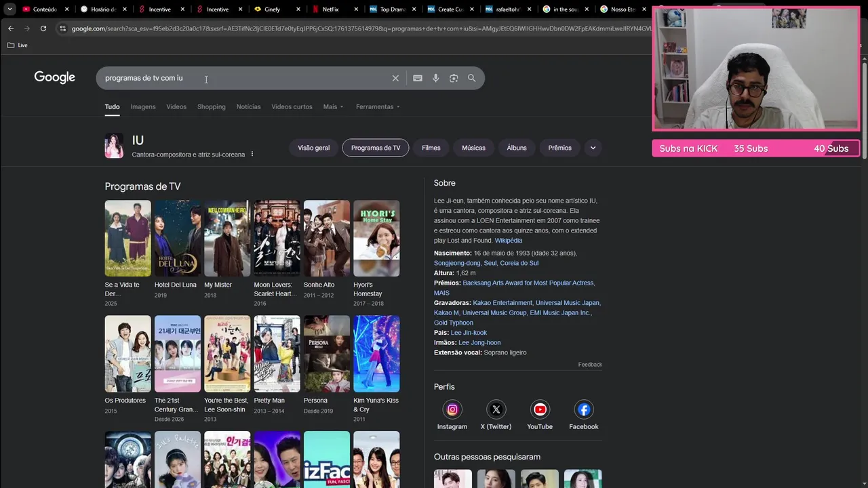This screenshot has width=868, height=488.
Task: Open the My Mister poster
Action: (227, 238)
